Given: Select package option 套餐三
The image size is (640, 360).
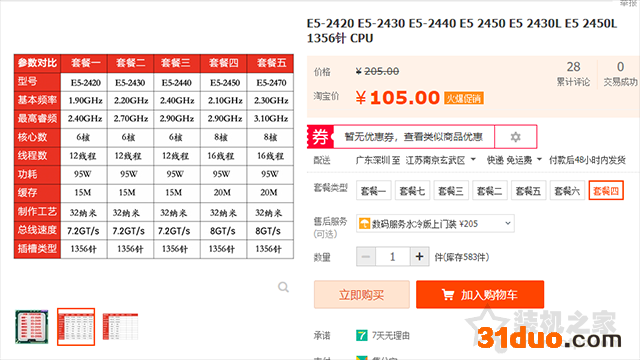Looking at the screenshot, I should pyautogui.click(x=451, y=191).
